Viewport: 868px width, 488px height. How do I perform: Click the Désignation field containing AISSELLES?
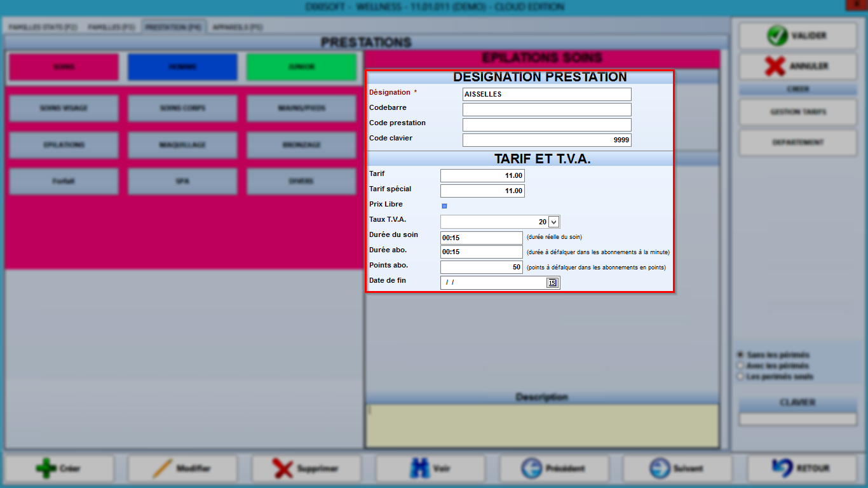(547, 94)
